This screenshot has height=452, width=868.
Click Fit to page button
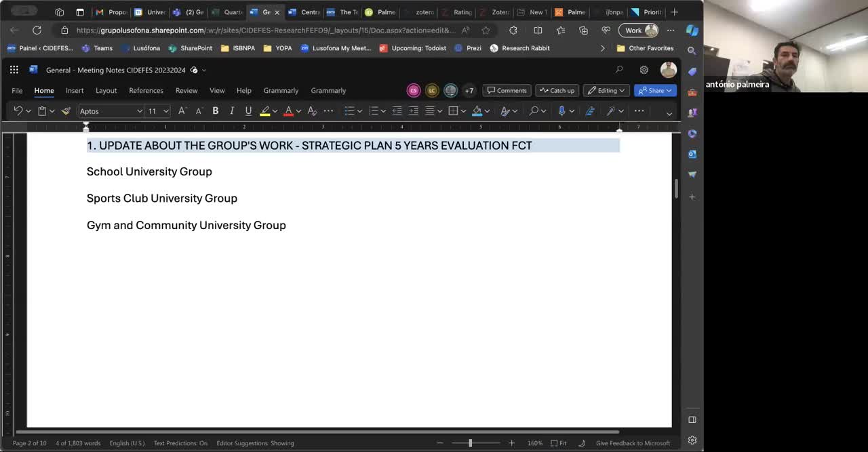tap(559, 443)
